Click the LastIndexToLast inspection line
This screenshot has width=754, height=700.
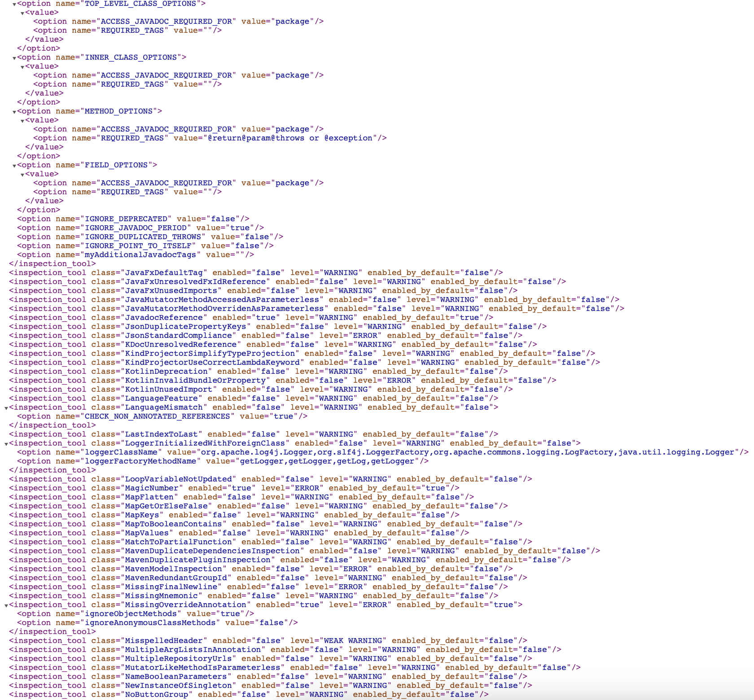point(254,434)
